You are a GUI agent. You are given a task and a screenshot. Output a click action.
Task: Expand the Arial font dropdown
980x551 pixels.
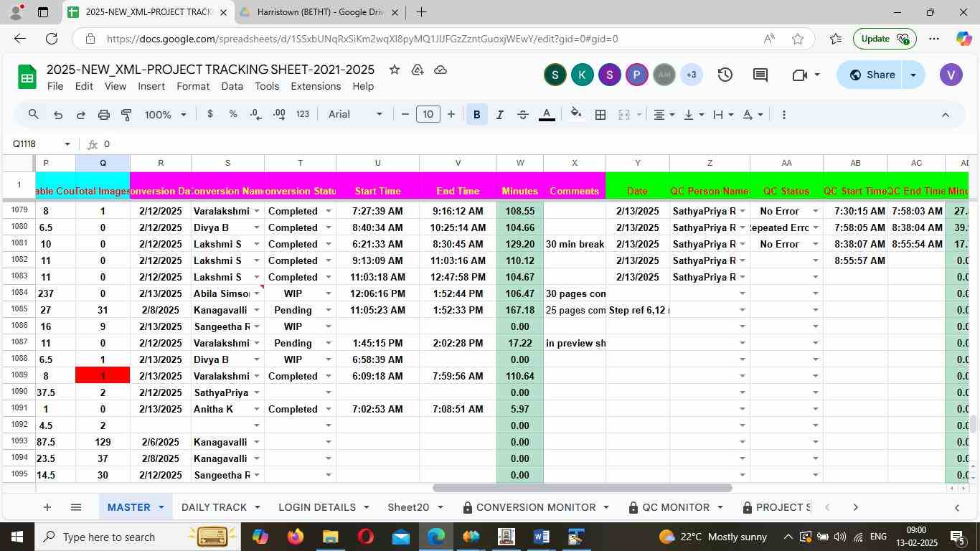(x=355, y=115)
